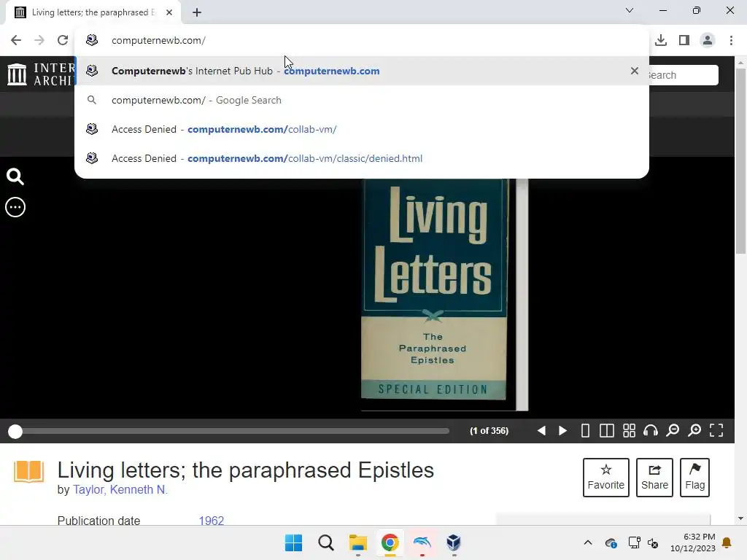Zoom out of the book page
Screen dimensions: 747x560
[x=673, y=431]
